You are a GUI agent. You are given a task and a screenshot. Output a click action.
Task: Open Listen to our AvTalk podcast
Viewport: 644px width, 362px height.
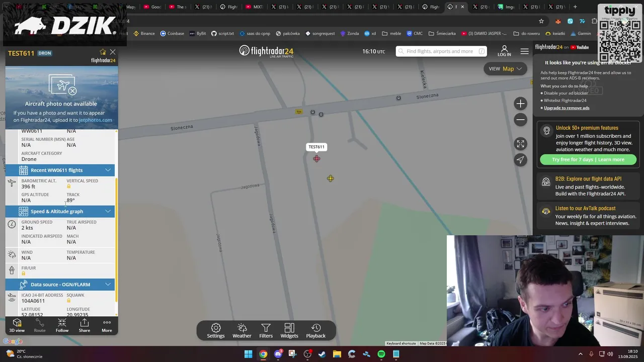pyautogui.click(x=588, y=216)
